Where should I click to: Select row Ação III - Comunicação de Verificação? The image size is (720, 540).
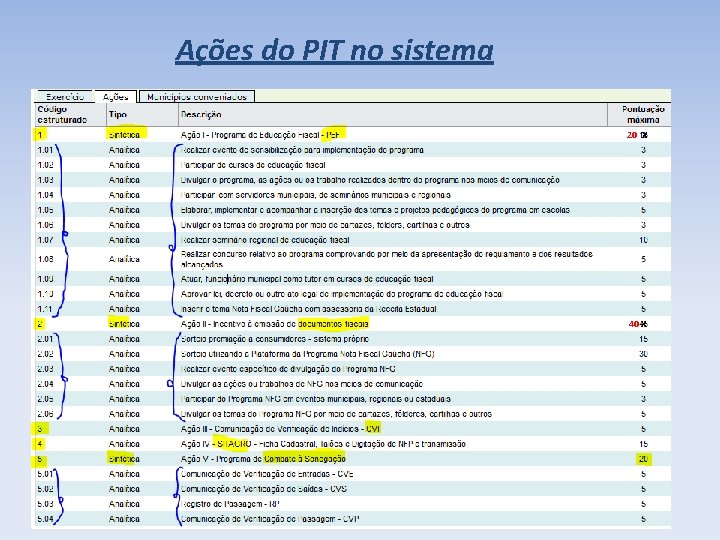353,429
